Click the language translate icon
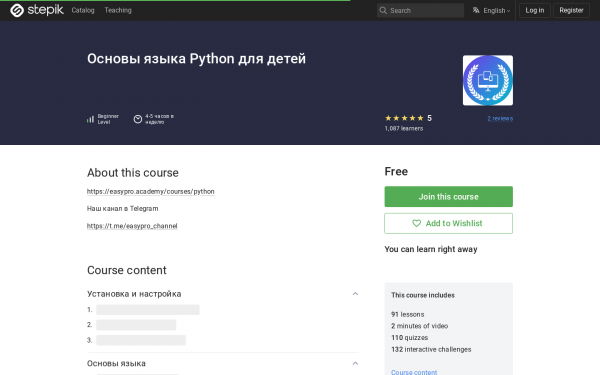Viewport: 600px width, 375px height. 476,10
